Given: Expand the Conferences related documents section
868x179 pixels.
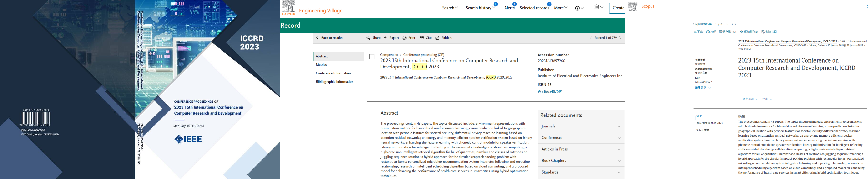Looking at the screenshot, I should (581, 138).
